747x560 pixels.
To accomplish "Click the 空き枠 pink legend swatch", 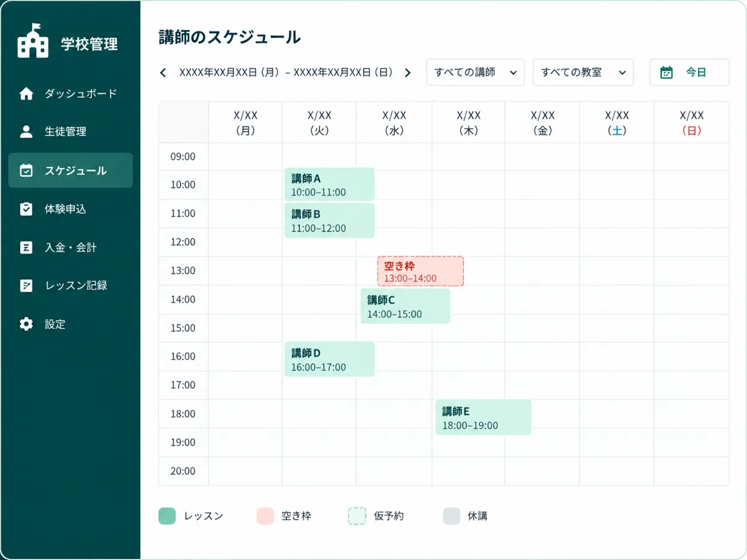I will point(265,516).
